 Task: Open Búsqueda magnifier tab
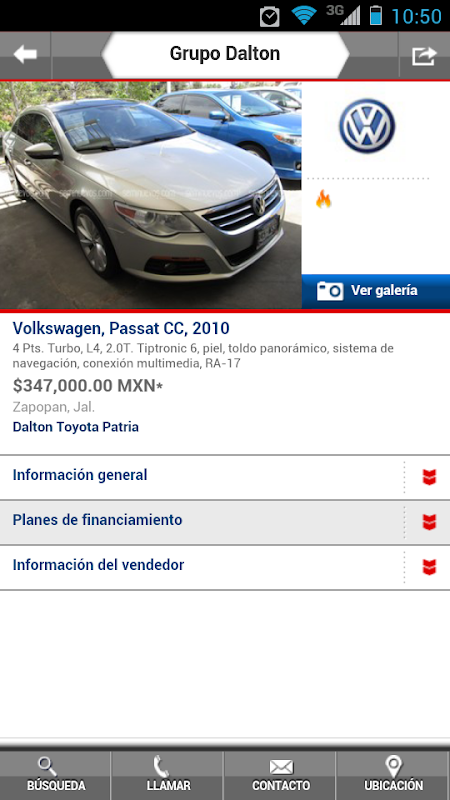click(x=56, y=774)
